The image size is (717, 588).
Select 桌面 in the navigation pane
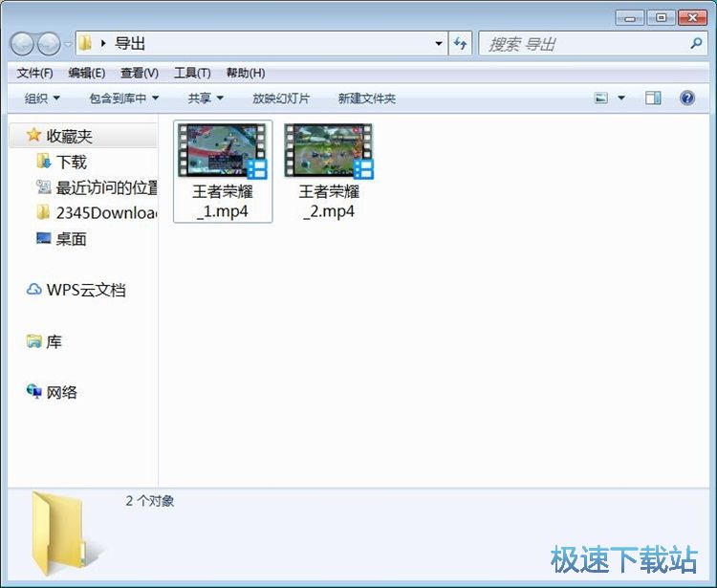(72, 239)
